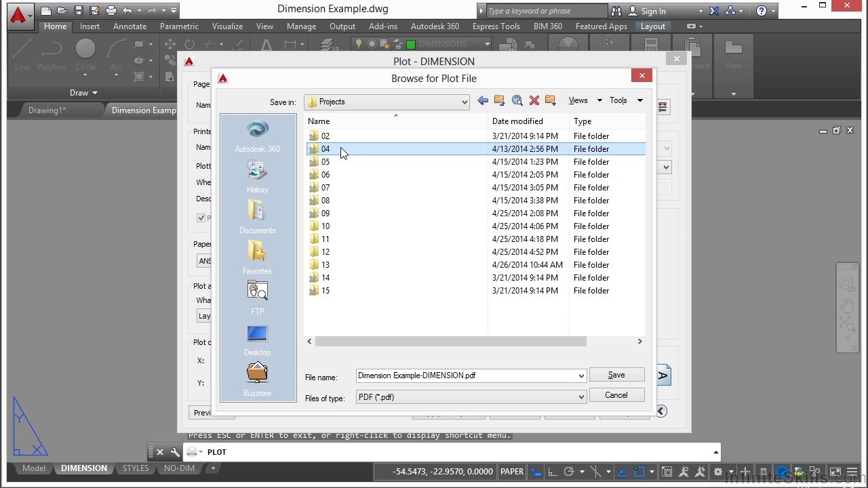
Task: Toggle Object Snap square icon in status bar
Action: 638,472
